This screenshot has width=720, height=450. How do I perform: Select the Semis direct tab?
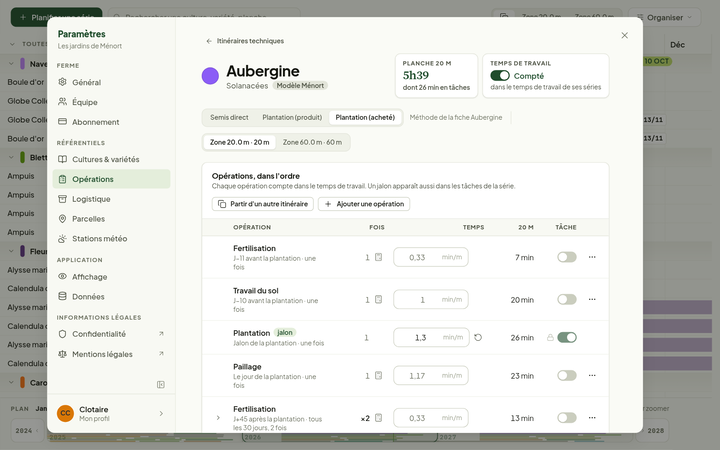point(229,118)
